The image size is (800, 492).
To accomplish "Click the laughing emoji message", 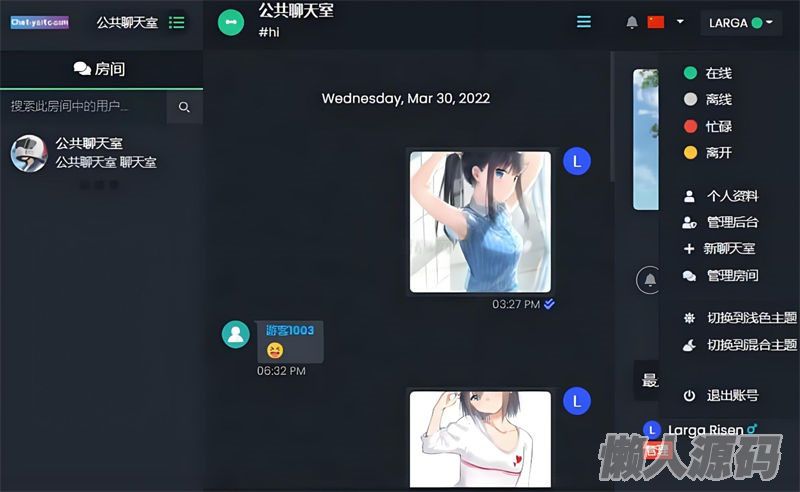I will coord(275,351).
